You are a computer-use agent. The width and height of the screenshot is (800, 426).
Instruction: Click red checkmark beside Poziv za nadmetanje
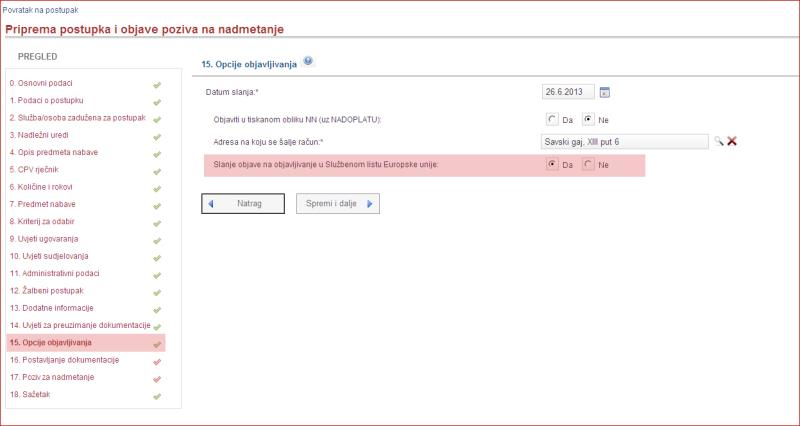coord(156,378)
